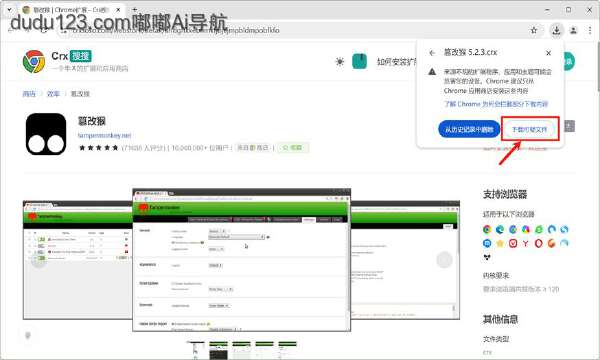
Task: Show next screenshot in carousel
Action: click(x=444, y=260)
